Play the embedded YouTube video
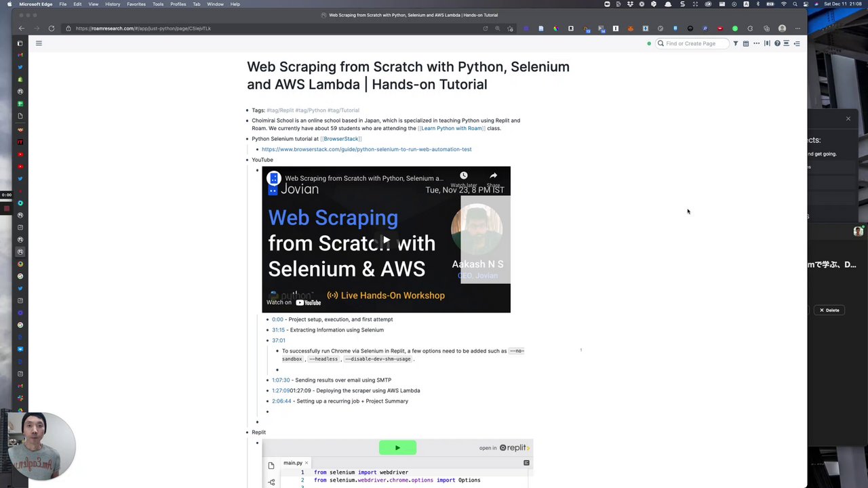Screen dimensions: 868x488 386,240
